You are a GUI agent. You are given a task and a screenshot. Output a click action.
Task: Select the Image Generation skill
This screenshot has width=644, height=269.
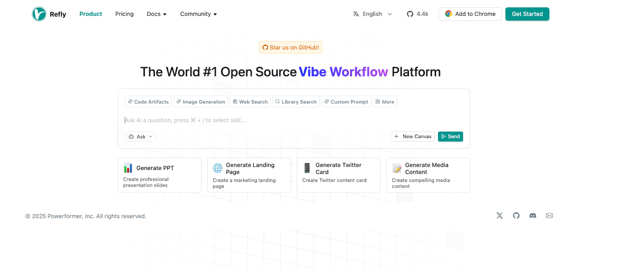[200, 102]
